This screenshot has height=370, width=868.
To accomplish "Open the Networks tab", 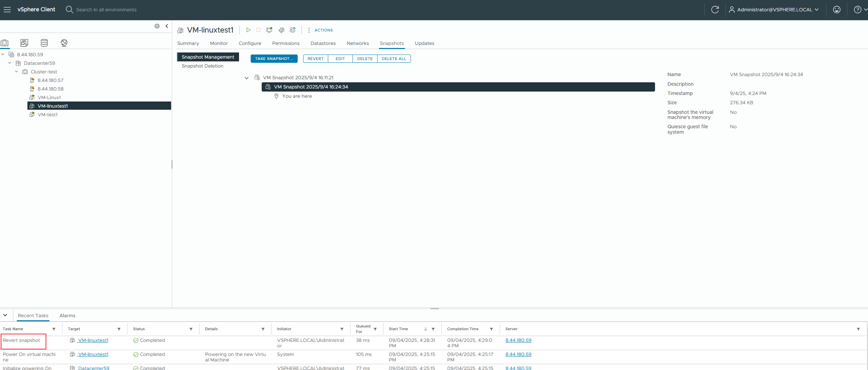I will click(x=358, y=43).
